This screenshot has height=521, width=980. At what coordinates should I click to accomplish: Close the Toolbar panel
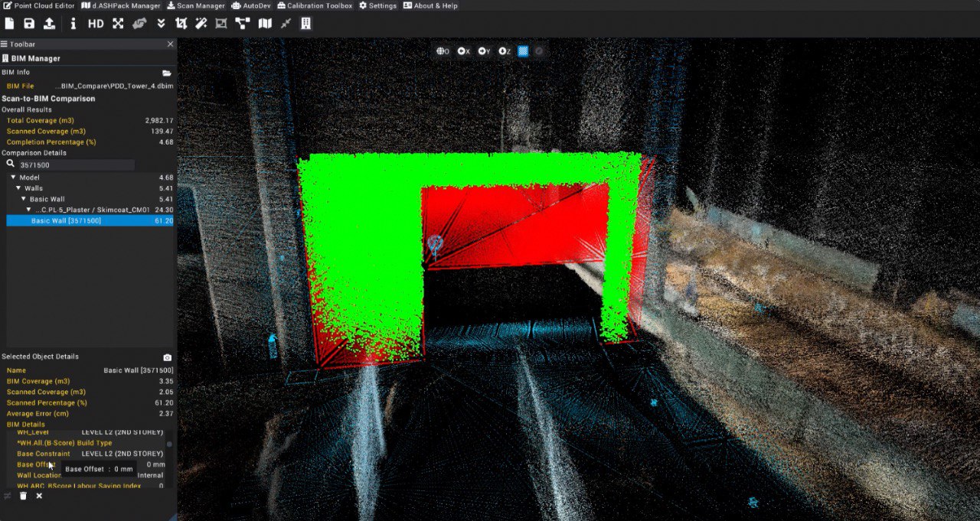[x=170, y=44]
